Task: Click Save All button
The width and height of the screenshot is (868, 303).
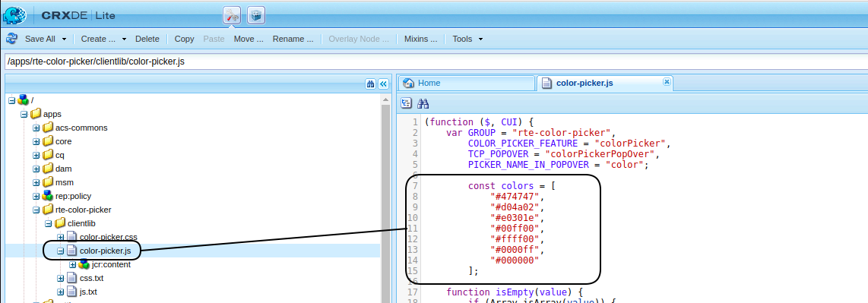Action: pos(40,39)
